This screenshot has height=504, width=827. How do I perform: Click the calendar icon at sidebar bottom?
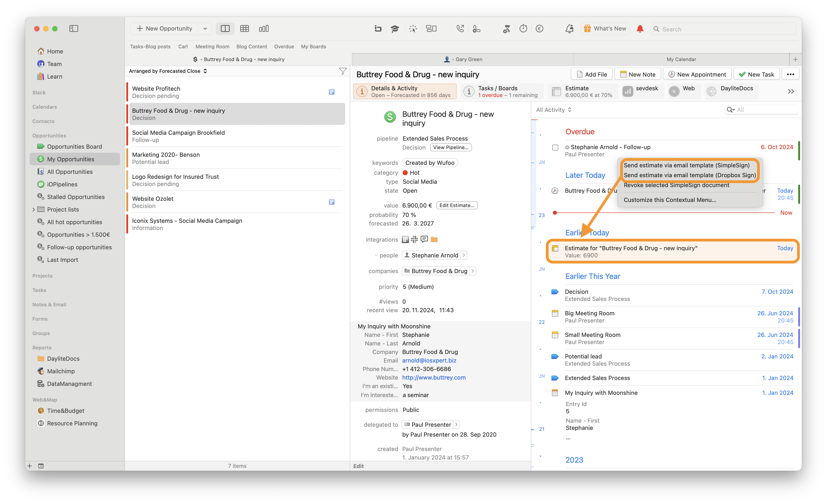tap(41, 466)
